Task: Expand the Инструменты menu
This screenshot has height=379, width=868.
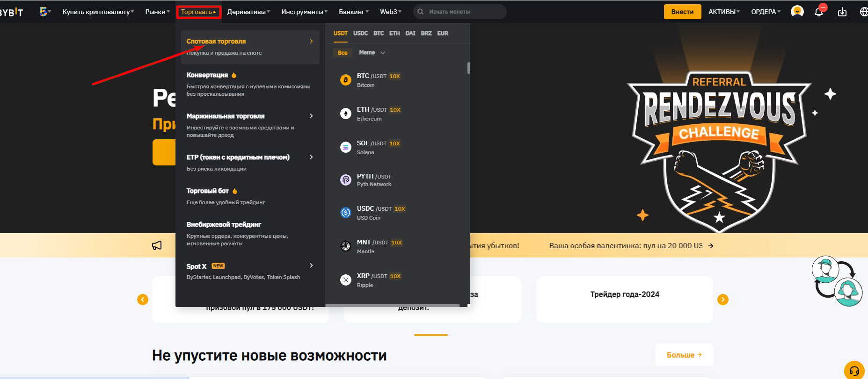Action: pos(304,12)
